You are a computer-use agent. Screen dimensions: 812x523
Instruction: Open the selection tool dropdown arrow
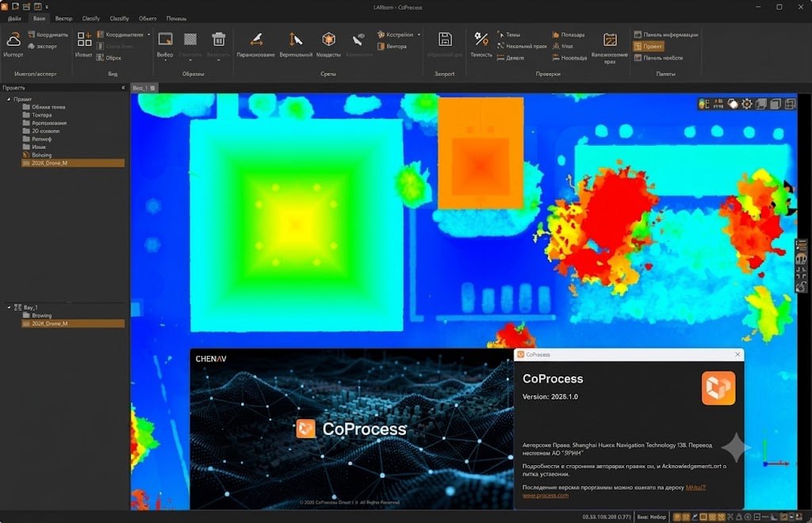point(165,61)
